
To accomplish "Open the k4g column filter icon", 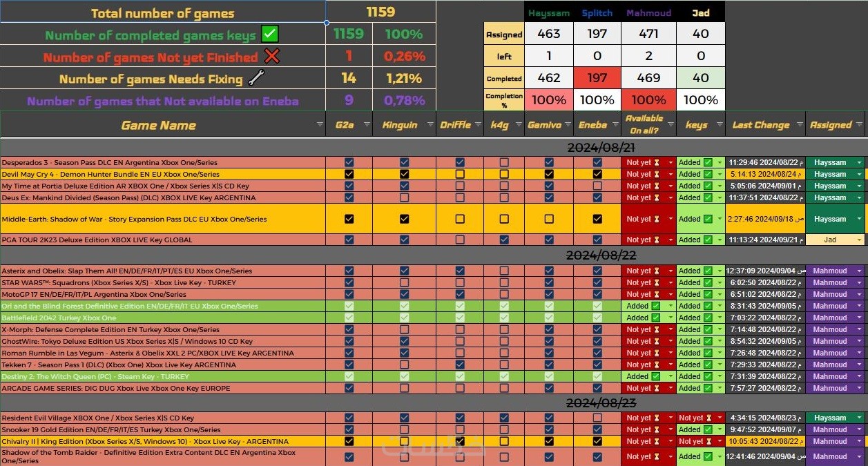I will 519,125.
